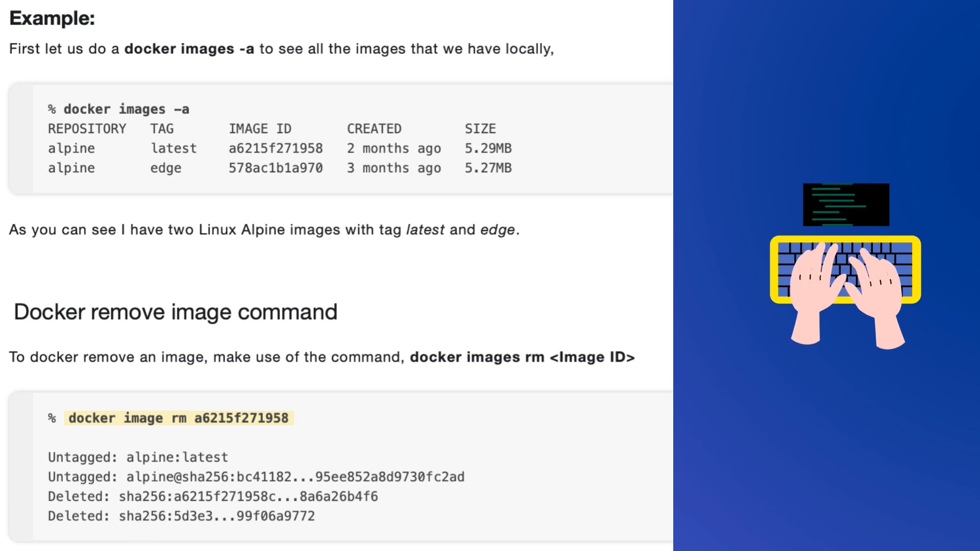980x551 pixels.
Task: Click bold 'docker images -a' in intro sentence
Action: pos(189,49)
